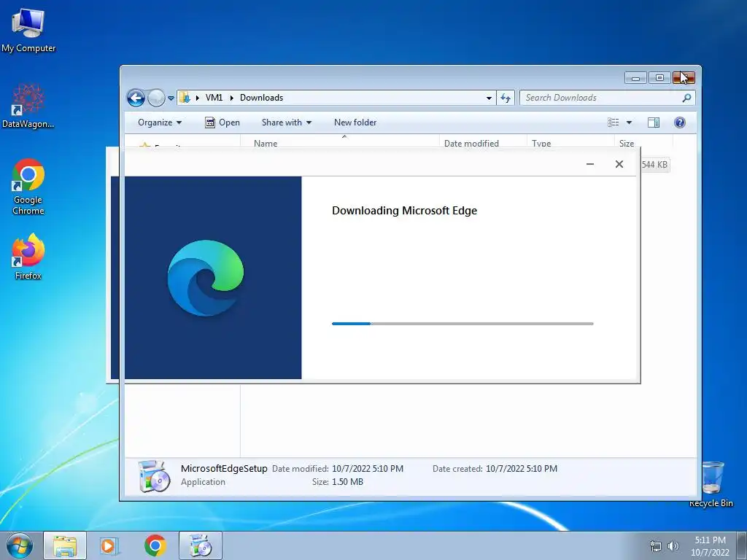Click the Edge download progress bar

462,324
